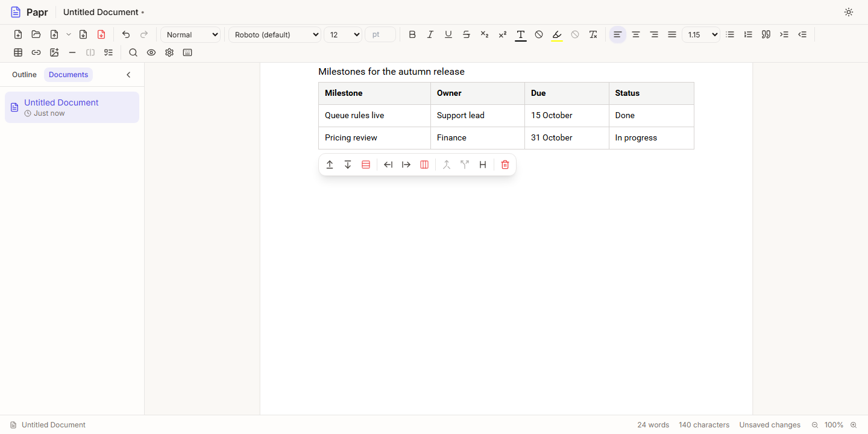Open the Roboto (default) font dropdown
The image size is (868, 434).
coord(275,34)
